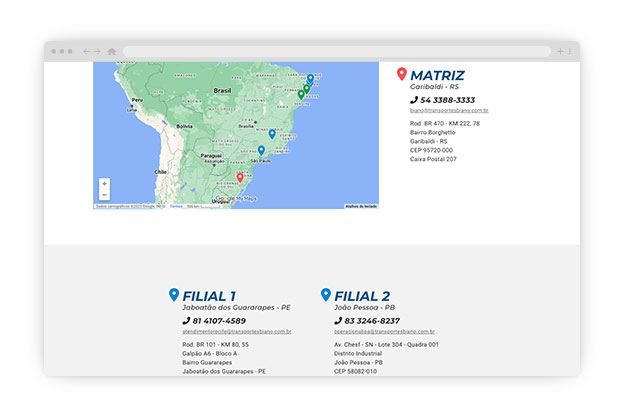Click the 'Rod. BR 470 - KM 222, 78' line

tap(445, 123)
